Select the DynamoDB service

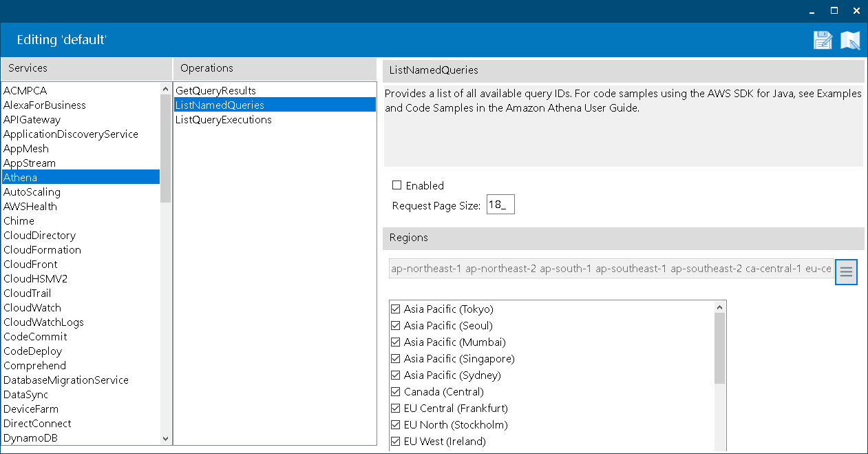tap(81, 438)
